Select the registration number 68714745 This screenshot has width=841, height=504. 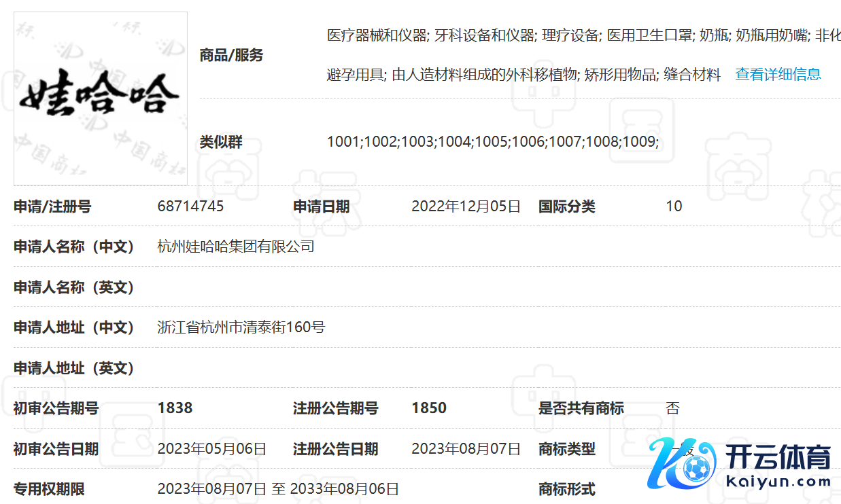(x=190, y=206)
